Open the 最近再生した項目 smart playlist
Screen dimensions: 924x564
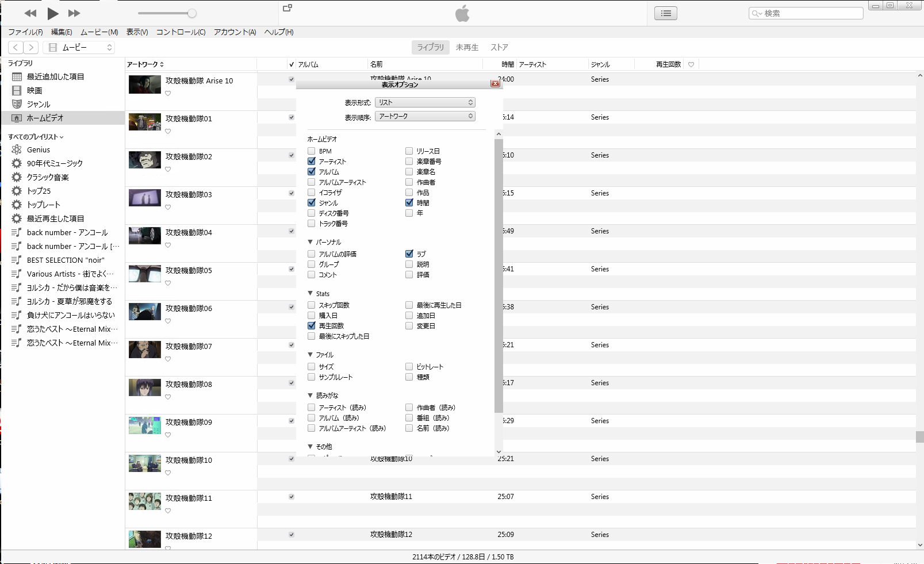(x=62, y=218)
